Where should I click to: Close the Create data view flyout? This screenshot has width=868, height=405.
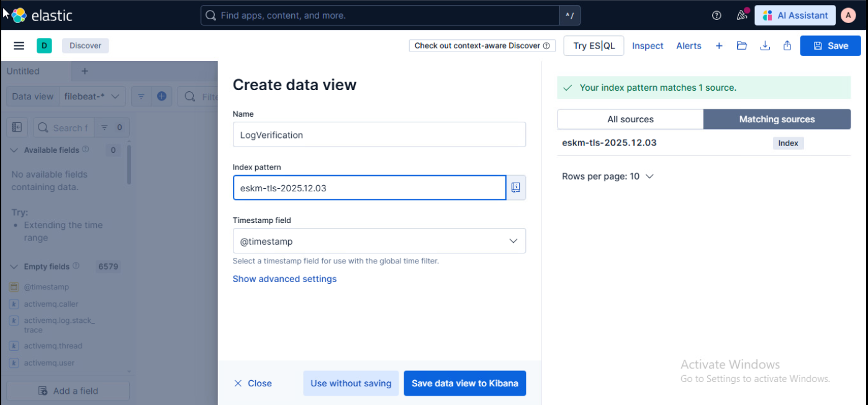pos(253,383)
